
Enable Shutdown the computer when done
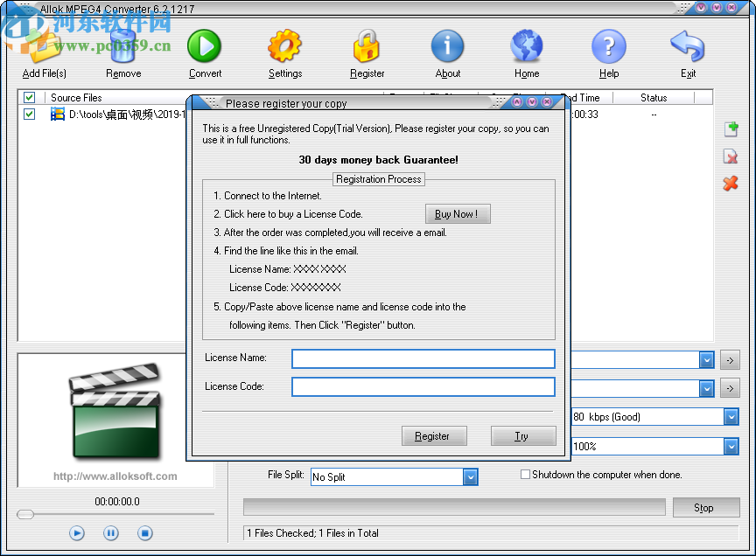pyautogui.click(x=525, y=474)
